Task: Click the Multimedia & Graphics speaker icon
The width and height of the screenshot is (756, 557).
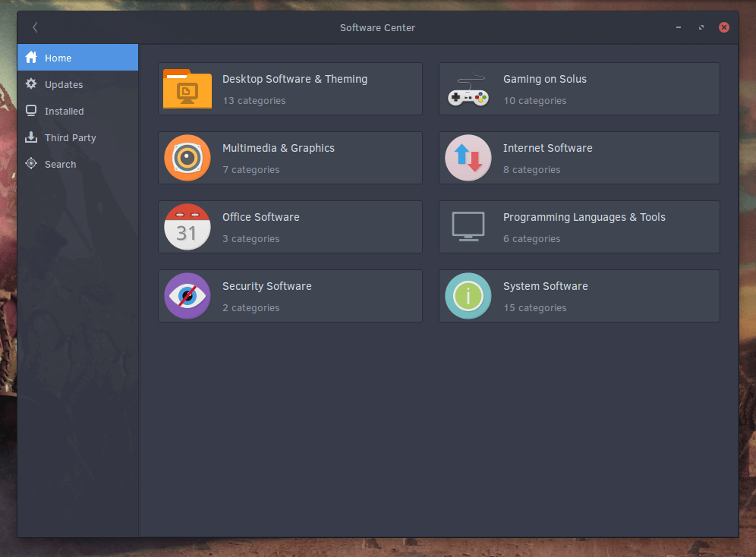Action: 187,158
